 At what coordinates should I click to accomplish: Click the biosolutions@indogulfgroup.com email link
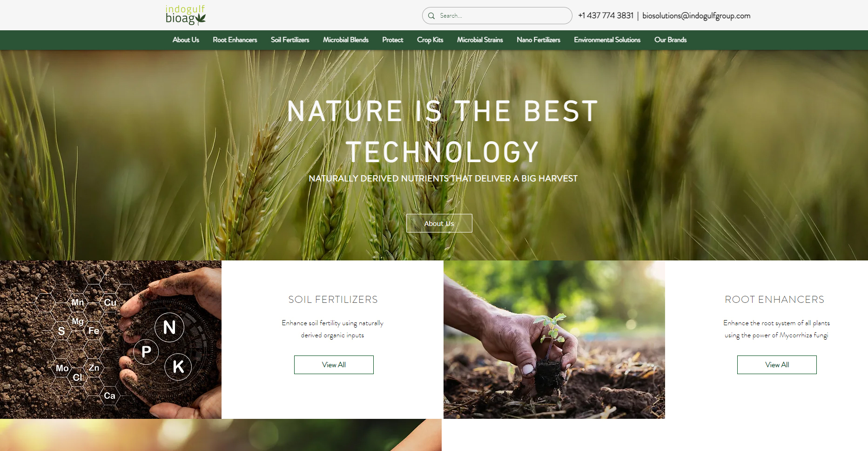pyautogui.click(x=696, y=15)
